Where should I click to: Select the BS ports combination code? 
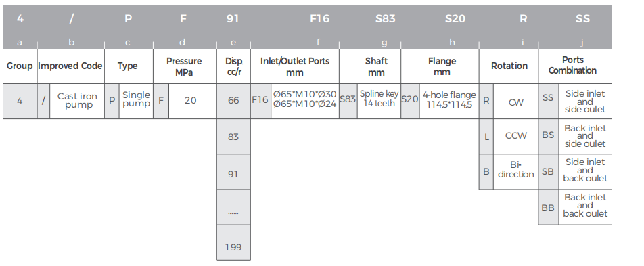[x=548, y=135]
